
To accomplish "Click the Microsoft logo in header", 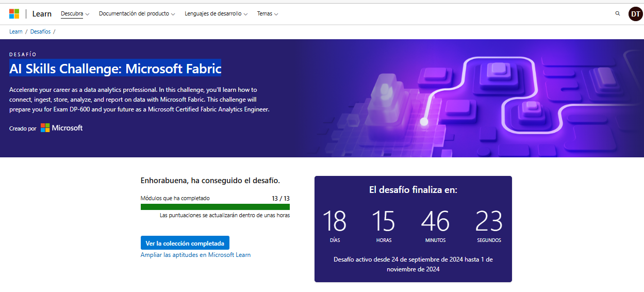I will pos(14,14).
